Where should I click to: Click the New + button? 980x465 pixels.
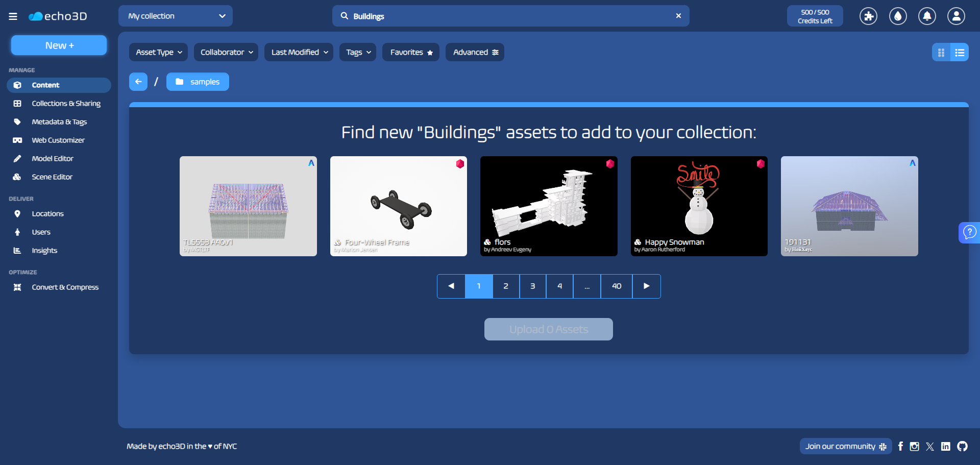(59, 45)
